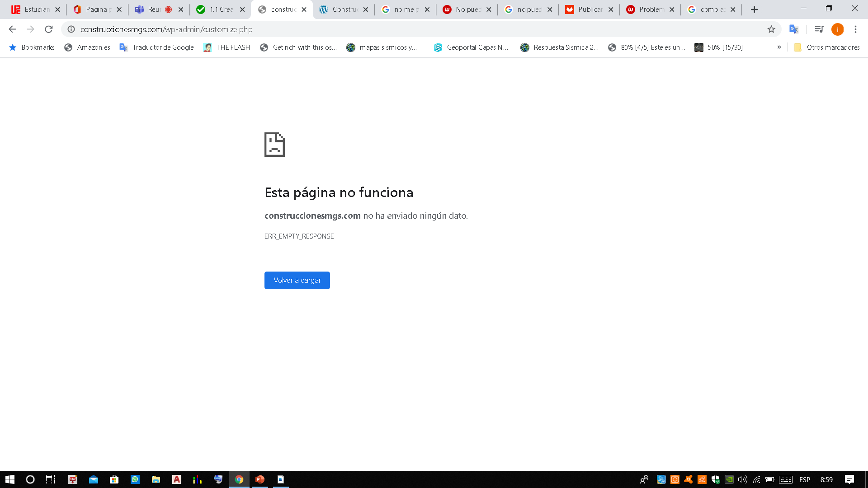The image size is (868, 488).
Task: Open touch keyboard tray icon
Action: point(786,479)
